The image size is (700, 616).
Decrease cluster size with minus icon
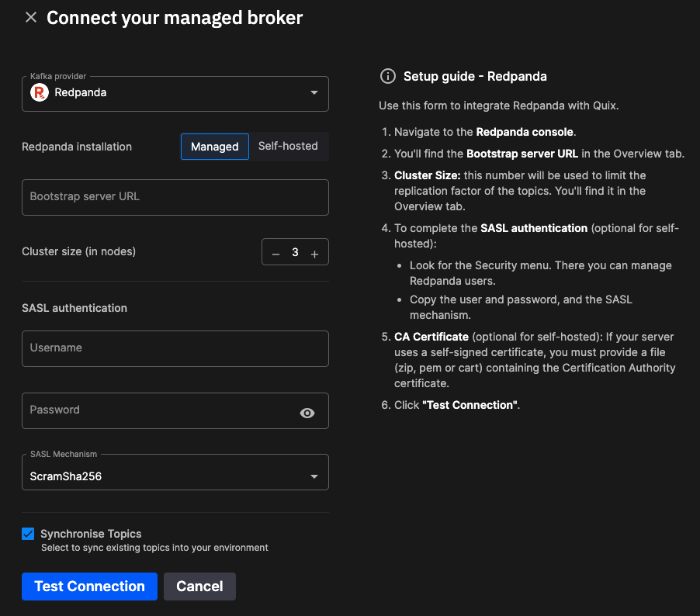275,254
